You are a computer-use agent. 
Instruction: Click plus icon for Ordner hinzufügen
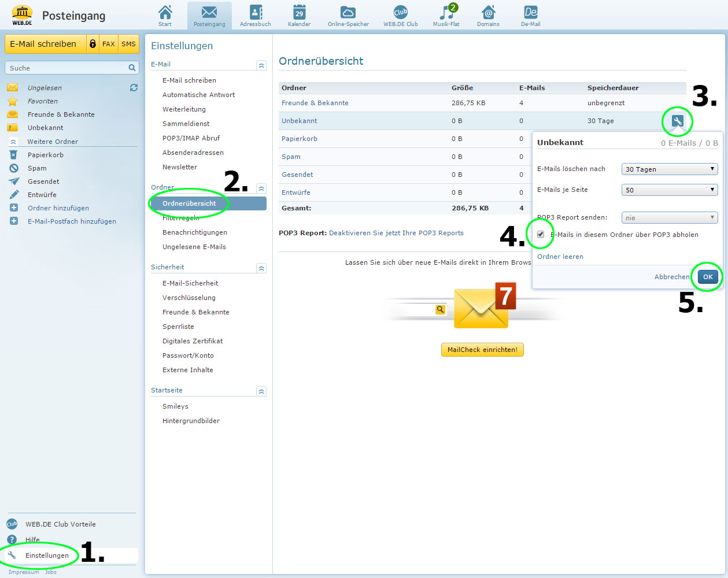coord(14,208)
